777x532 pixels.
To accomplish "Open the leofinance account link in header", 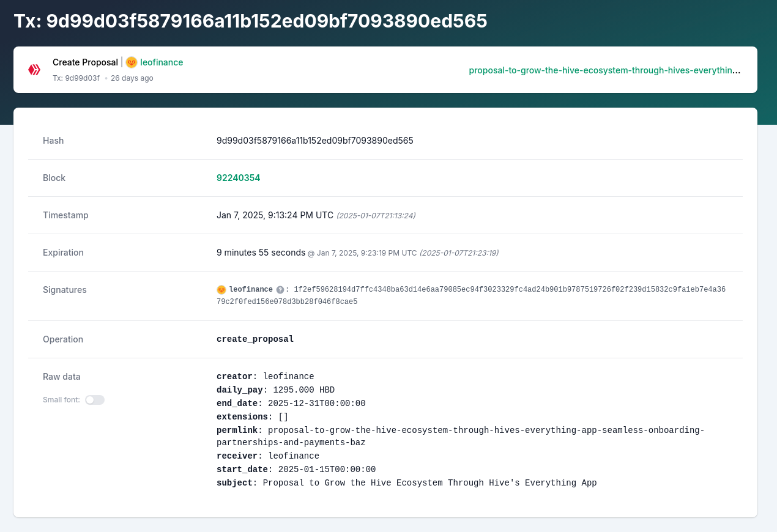I will [162, 62].
